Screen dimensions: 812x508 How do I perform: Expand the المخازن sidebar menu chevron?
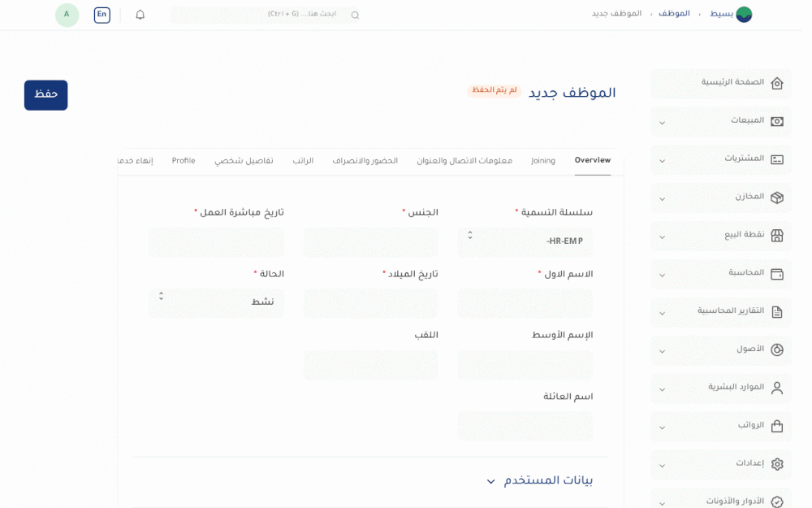[662, 199]
